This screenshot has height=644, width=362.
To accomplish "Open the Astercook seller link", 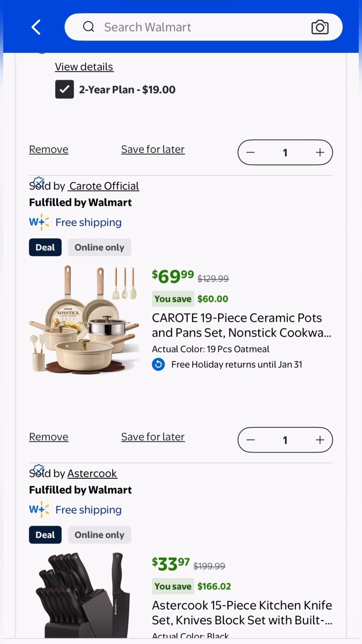I will click(92, 473).
